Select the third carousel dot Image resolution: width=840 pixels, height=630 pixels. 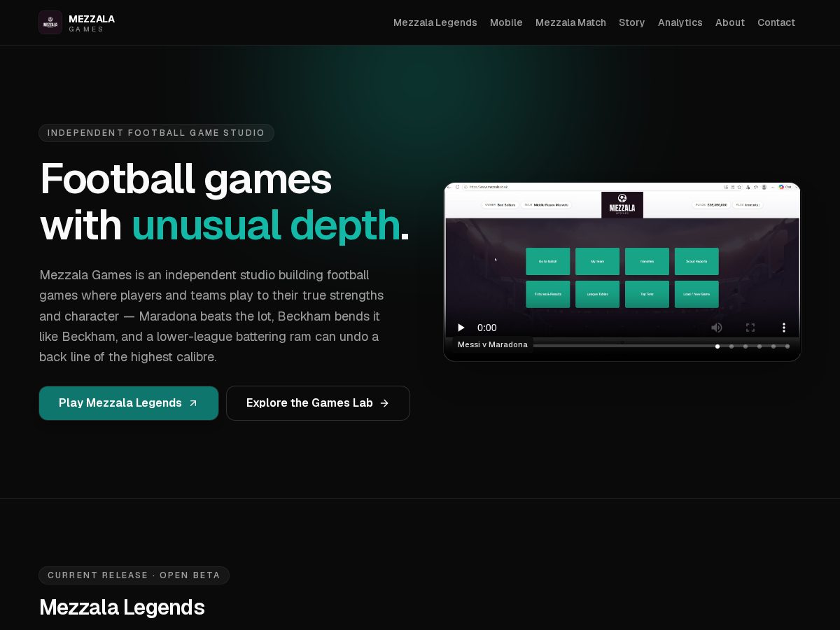click(745, 346)
